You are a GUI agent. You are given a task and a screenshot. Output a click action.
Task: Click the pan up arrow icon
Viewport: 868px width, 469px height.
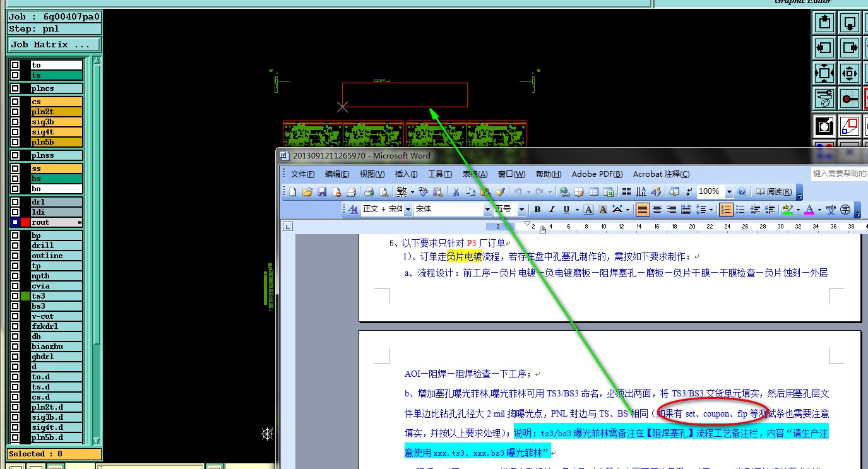pos(824,23)
